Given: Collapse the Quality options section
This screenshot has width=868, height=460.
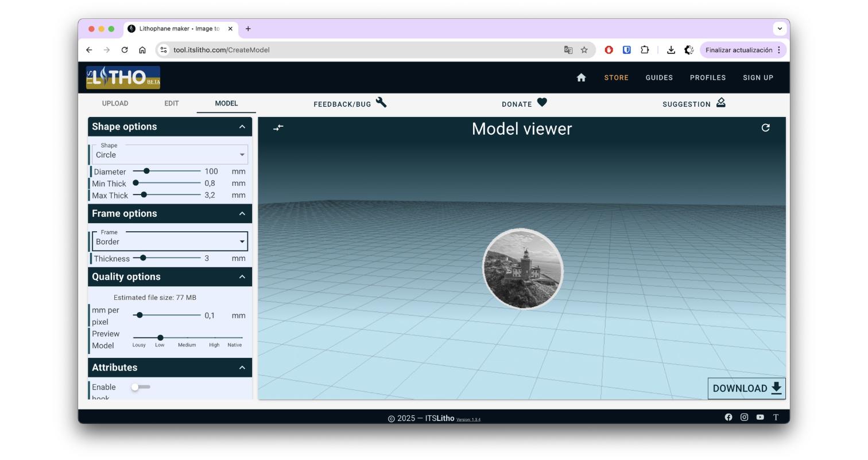Looking at the screenshot, I should [242, 276].
